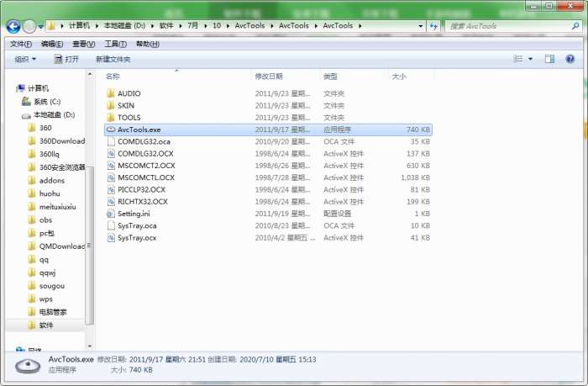Open the 360llq folder in tree

[44, 154]
